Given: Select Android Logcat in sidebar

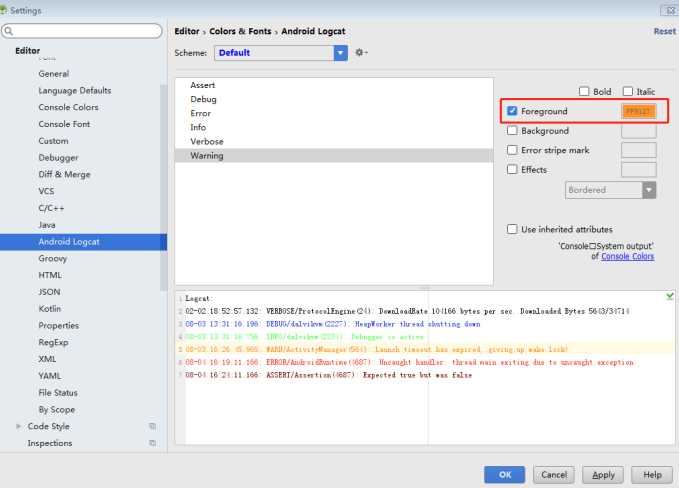Looking at the screenshot, I should (83, 242).
